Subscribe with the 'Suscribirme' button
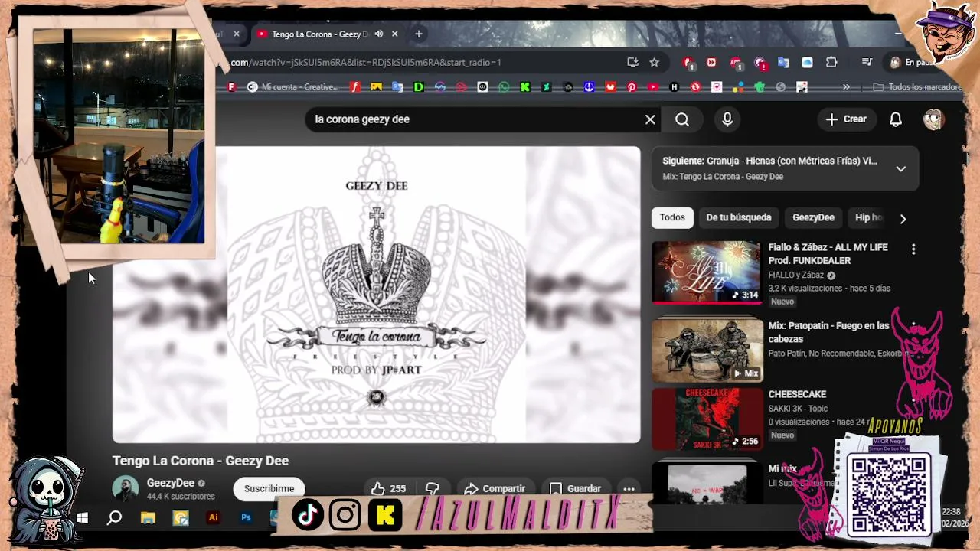Viewport: 980px width, 551px height. click(x=269, y=488)
